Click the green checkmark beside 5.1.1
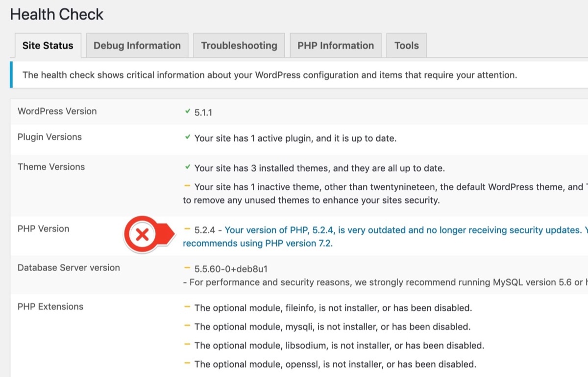Viewport: 588px width, 377px height. tap(188, 112)
